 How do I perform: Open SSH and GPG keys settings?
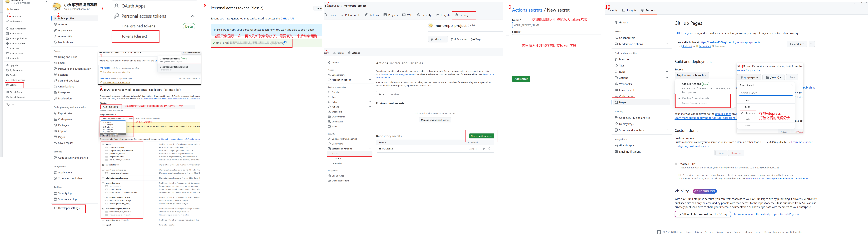pyautogui.click(x=67, y=81)
